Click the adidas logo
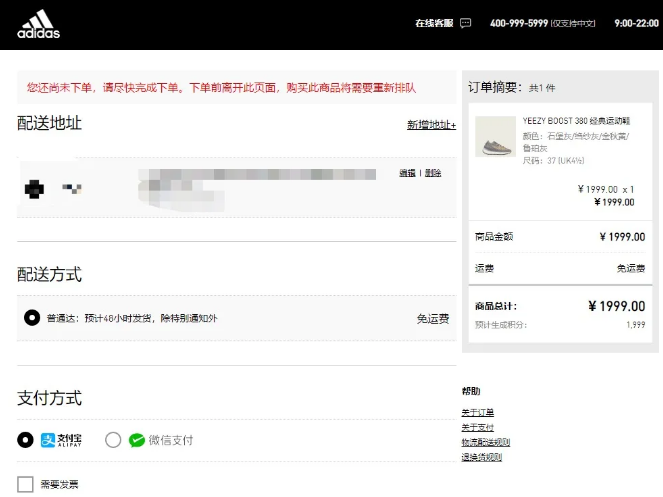663x497 pixels. [38, 24]
